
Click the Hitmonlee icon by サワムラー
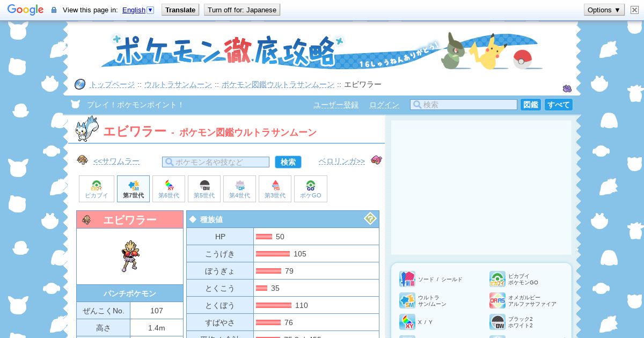click(x=82, y=160)
